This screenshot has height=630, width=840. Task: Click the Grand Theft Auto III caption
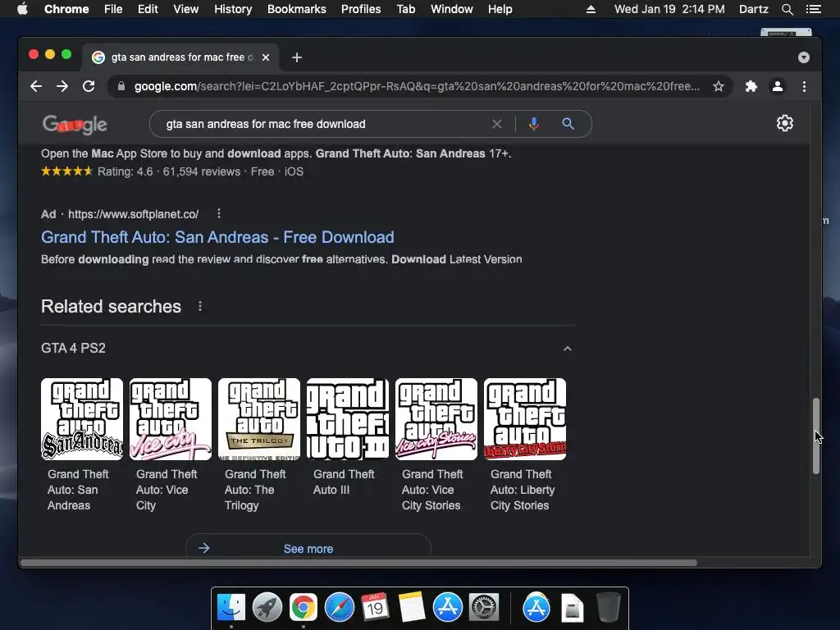[344, 482]
